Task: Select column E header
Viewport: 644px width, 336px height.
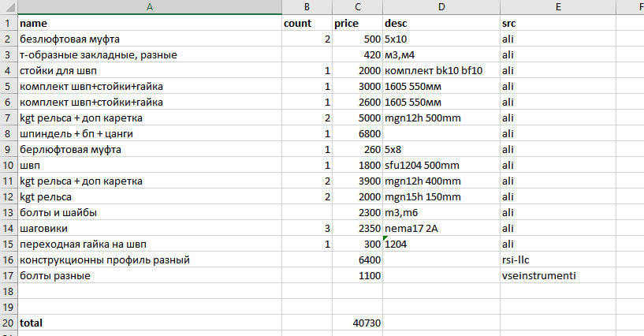Action: pos(558,7)
